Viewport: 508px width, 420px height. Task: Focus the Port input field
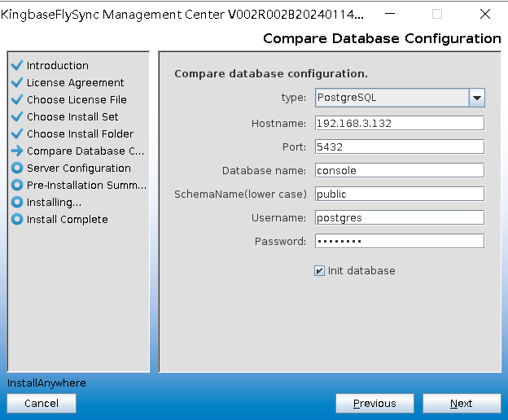click(x=399, y=147)
